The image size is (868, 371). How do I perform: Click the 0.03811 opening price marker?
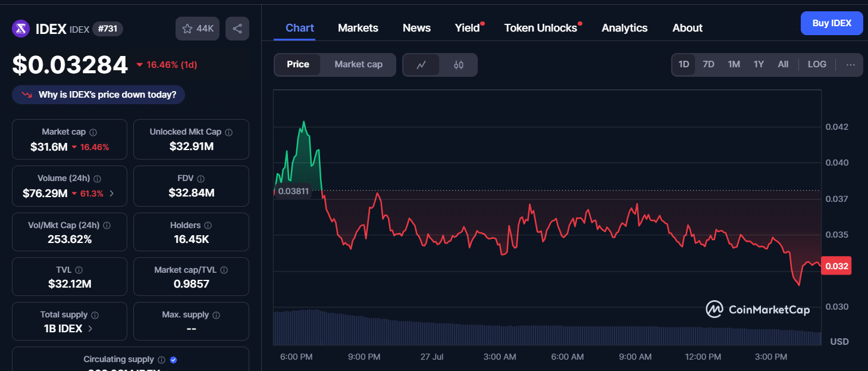pos(293,191)
